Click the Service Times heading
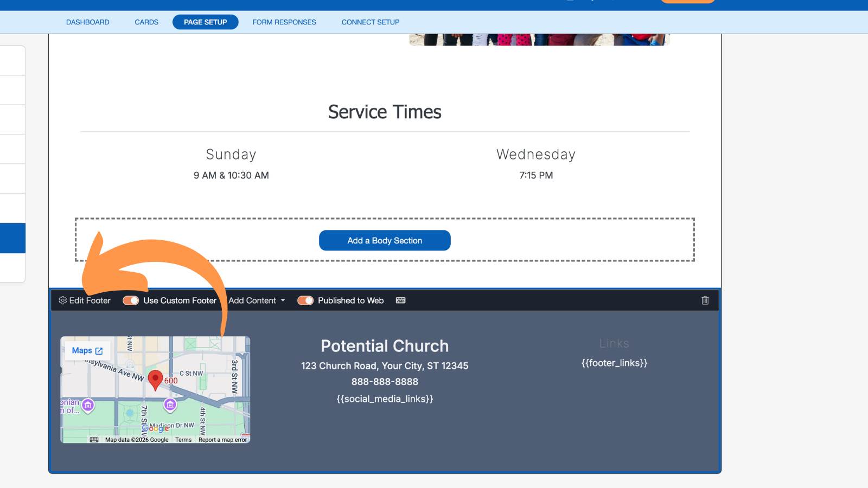The image size is (868, 488). pyautogui.click(x=385, y=112)
